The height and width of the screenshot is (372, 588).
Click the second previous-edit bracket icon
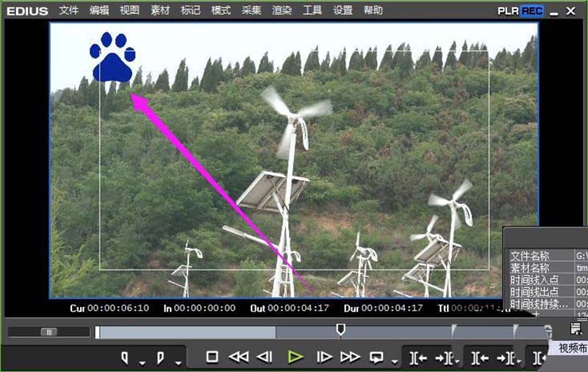[x=480, y=359]
